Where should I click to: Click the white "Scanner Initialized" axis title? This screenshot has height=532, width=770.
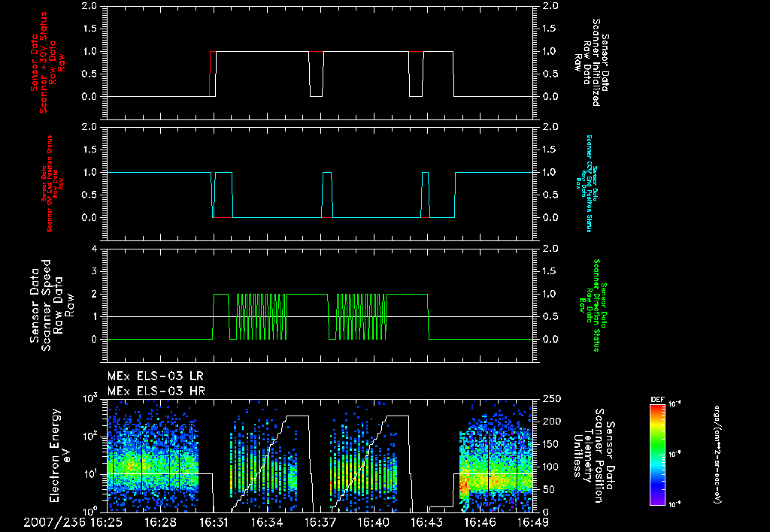click(591, 63)
